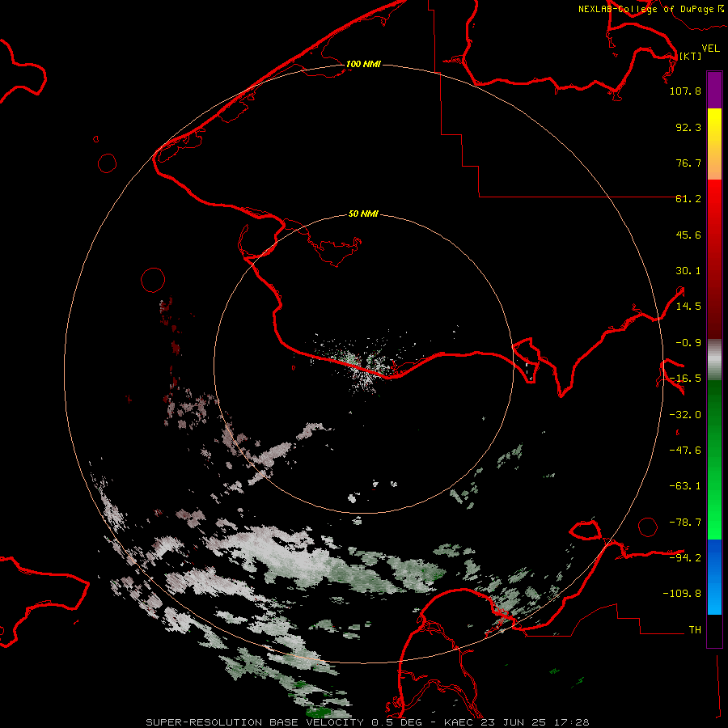Click the [KT] units label

tap(690, 56)
